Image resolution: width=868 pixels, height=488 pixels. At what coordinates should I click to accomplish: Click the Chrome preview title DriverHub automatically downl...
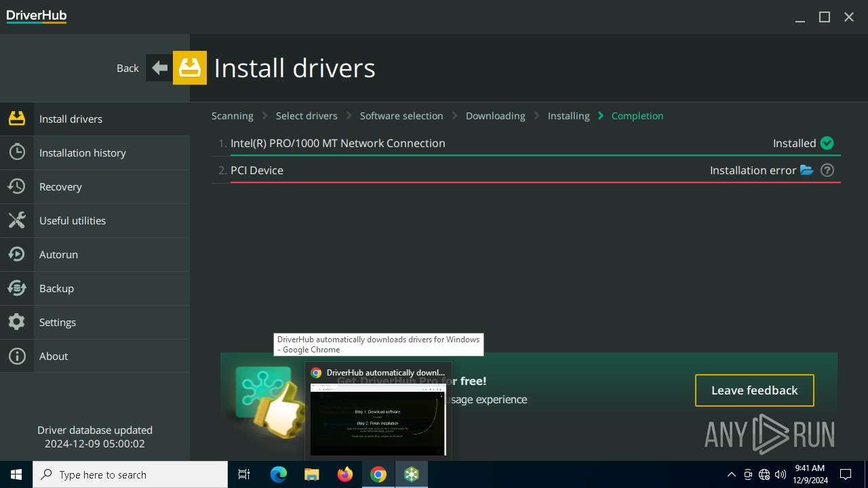click(385, 373)
